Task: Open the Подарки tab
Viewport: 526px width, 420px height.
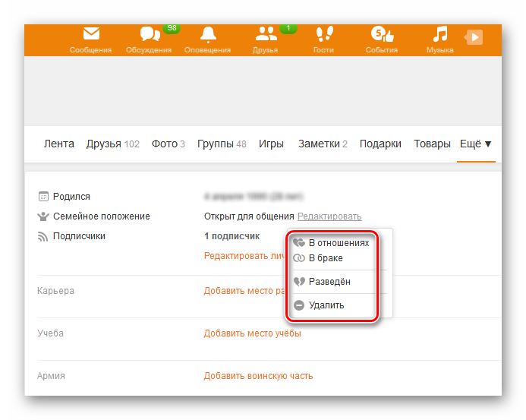Action: (x=380, y=144)
